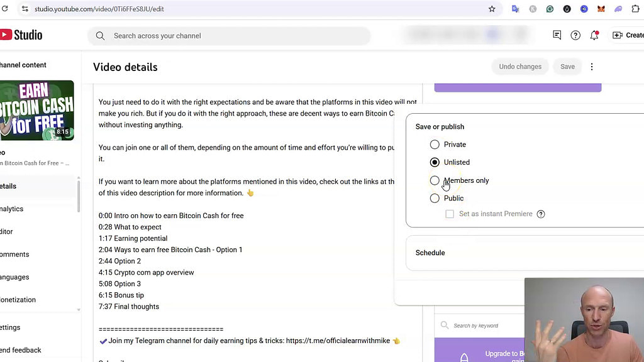View site information icon in address bar
Screen dimensions: 644x362
[25, 9]
